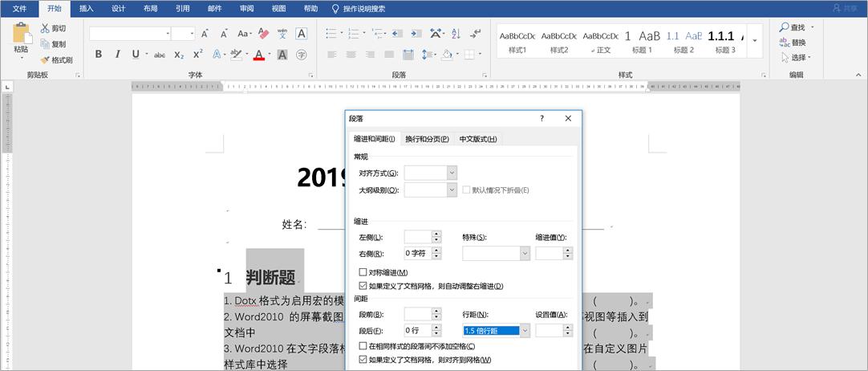Click the clear formatting eraser icon

[263, 34]
